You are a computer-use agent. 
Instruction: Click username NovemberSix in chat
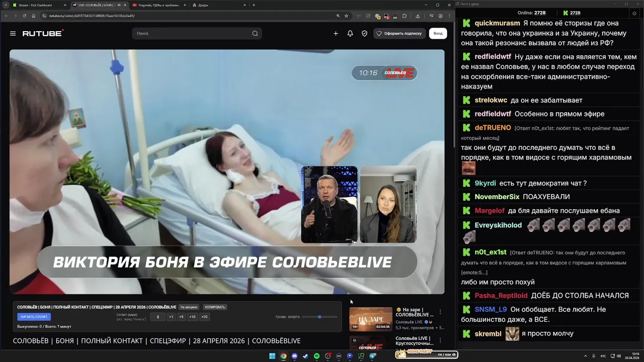click(497, 197)
